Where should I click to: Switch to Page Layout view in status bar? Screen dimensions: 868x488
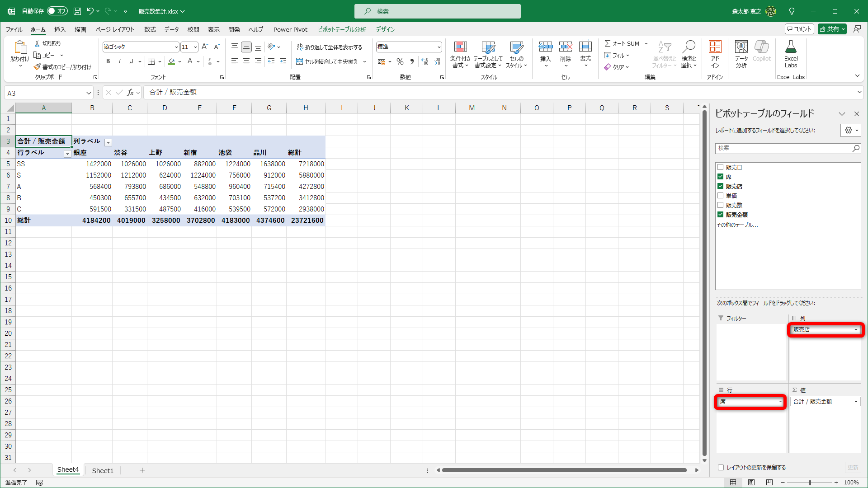pos(751,483)
